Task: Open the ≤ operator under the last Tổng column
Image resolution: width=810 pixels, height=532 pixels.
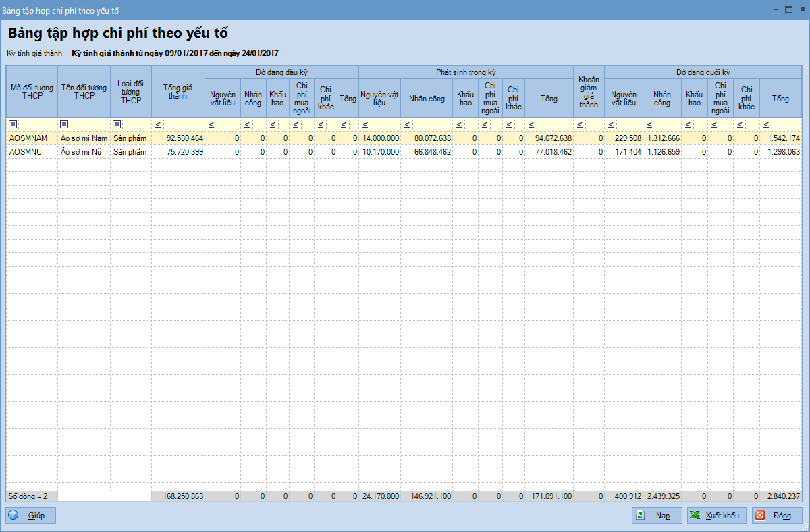Action: 765,124
